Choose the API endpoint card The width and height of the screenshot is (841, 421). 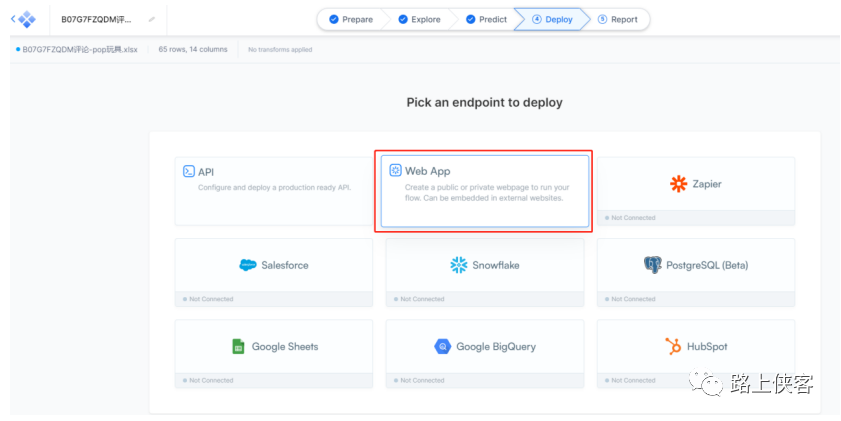pyautogui.click(x=274, y=191)
